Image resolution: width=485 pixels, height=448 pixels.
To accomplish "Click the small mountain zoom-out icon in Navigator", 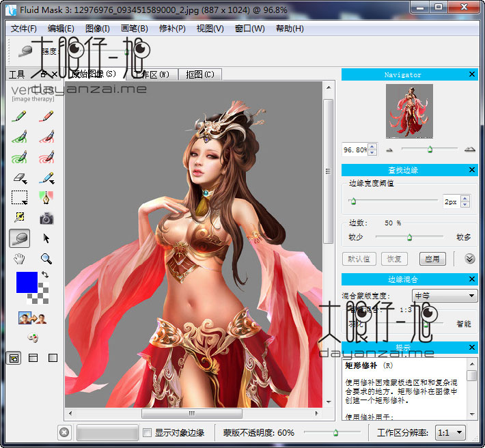I will tap(390, 150).
